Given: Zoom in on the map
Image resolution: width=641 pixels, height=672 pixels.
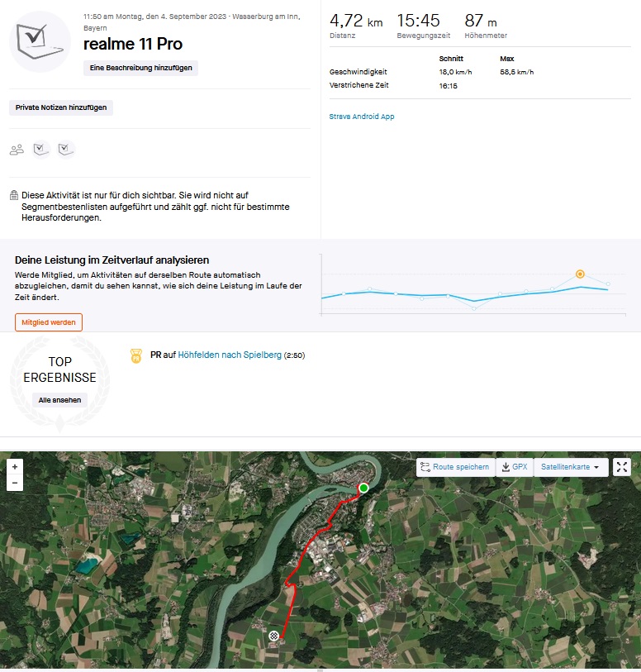Looking at the screenshot, I should [x=15, y=466].
